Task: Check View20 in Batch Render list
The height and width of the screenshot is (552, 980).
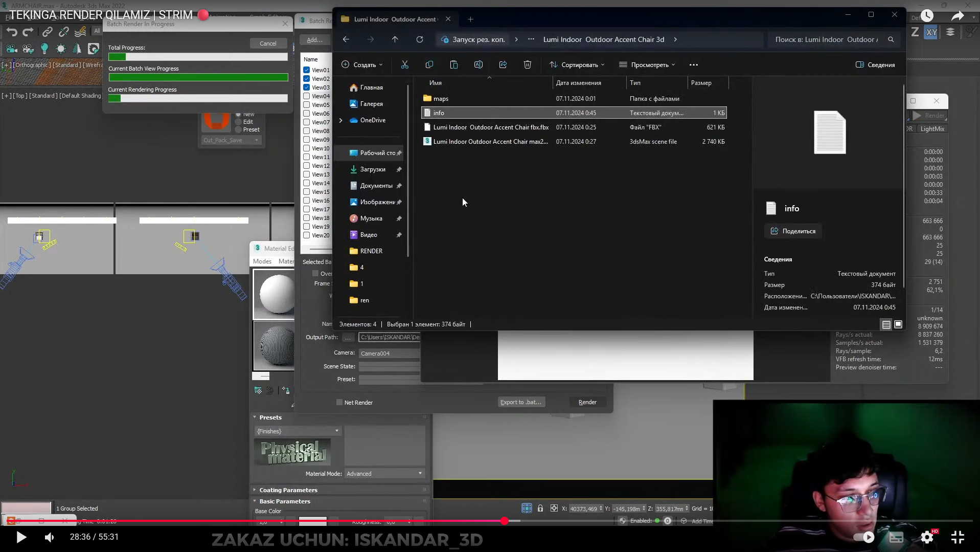Action: [x=307, y=235]
